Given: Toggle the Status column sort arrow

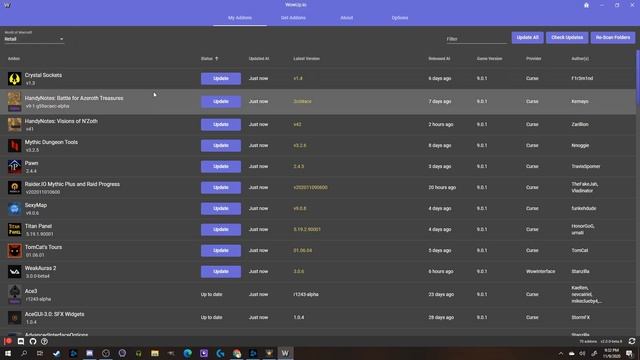Looking at the screenshot, I should click(217, 59).
